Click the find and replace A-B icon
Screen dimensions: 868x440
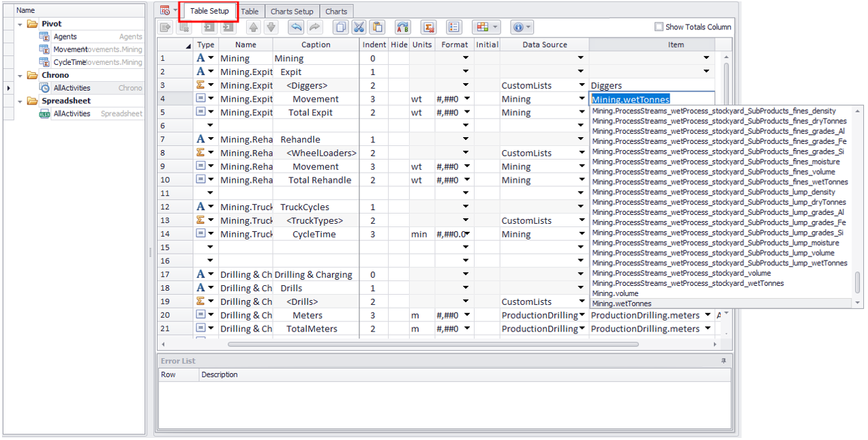point(402,27)
